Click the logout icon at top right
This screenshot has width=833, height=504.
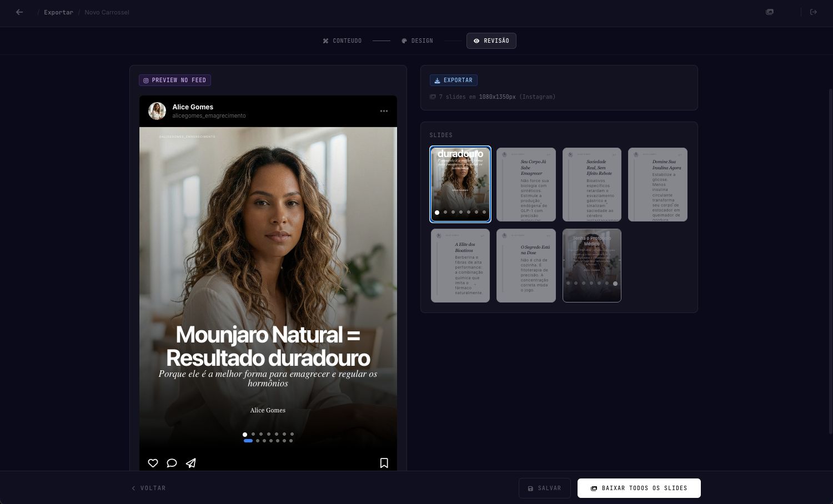pos(814,12)
